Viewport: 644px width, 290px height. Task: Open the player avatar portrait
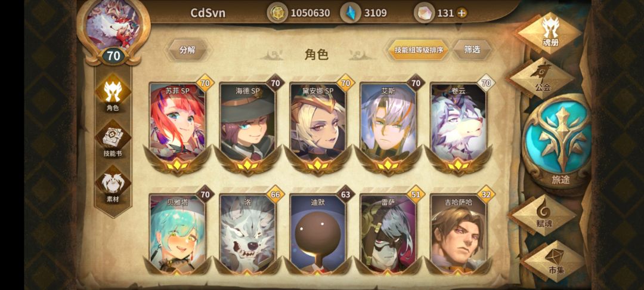click(x=113, y=27)
